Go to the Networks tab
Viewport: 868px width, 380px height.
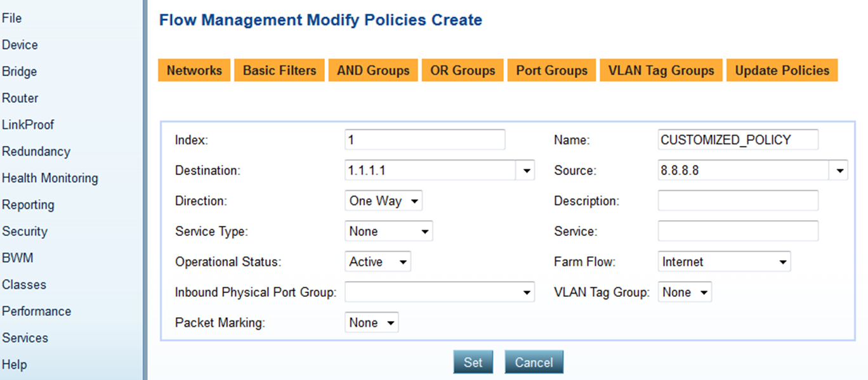coord(194,70)
